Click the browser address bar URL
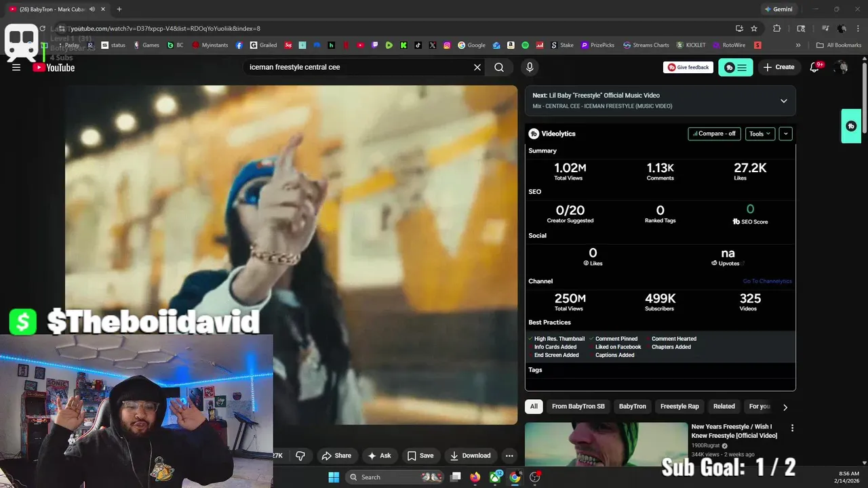Screen dimensions: 868x488 165,28
